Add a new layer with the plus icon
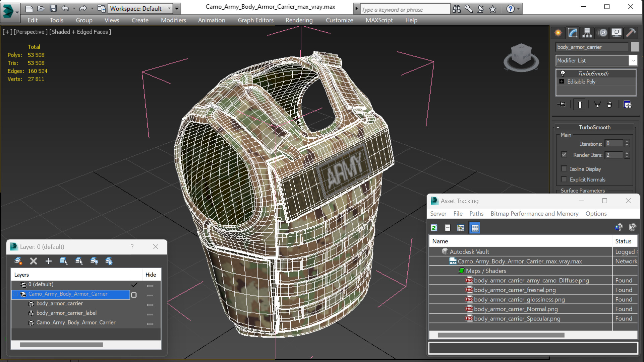Viewport: 644px width, 362px height. (x=48, y=261)
